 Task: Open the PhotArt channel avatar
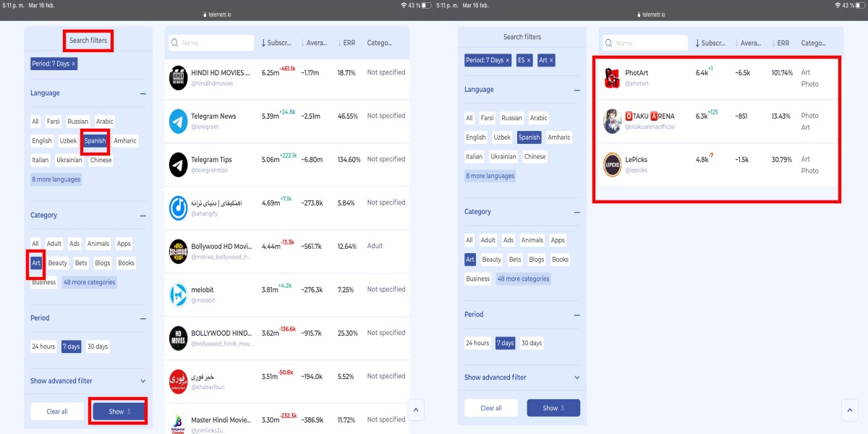pos(612,78)
